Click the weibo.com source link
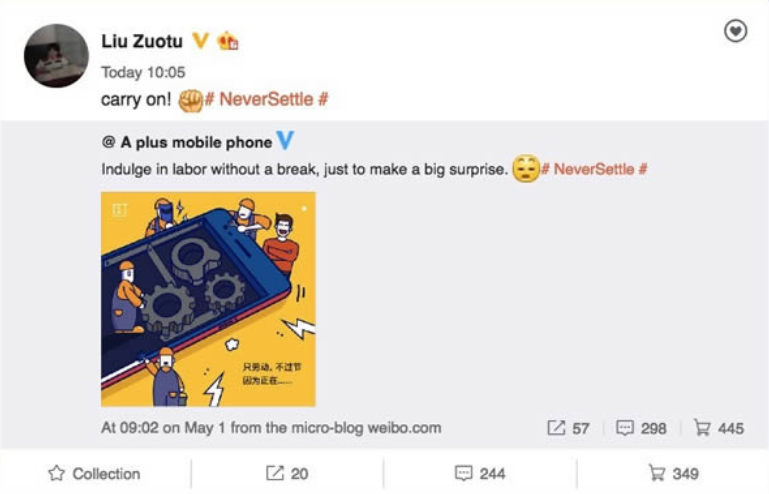This screenshot has width=769, height=494. tap(405, 428)
